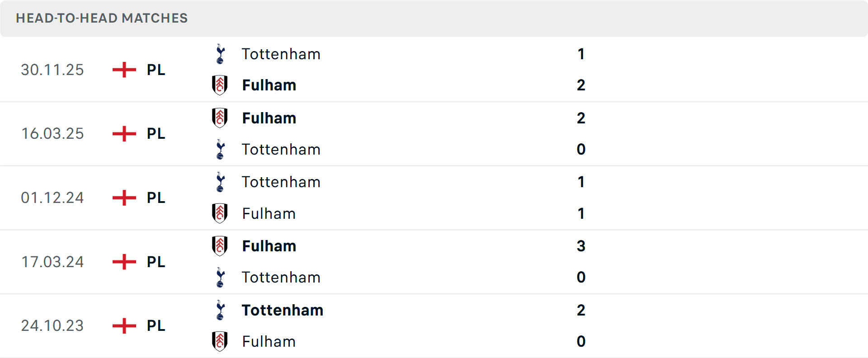Click the HEAD-TO-HEAD MATCHES header

pyautogui.click(x=102, y=18)
